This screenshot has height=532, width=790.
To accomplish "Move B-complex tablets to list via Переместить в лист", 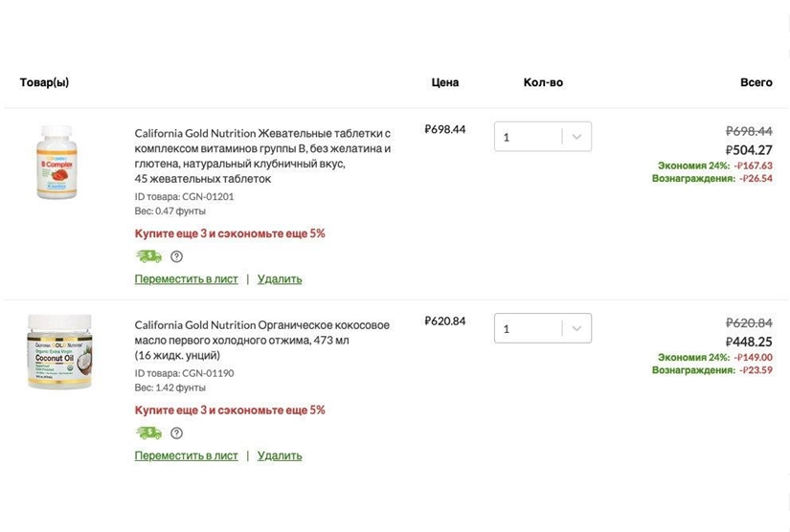I will pos(186,279).
